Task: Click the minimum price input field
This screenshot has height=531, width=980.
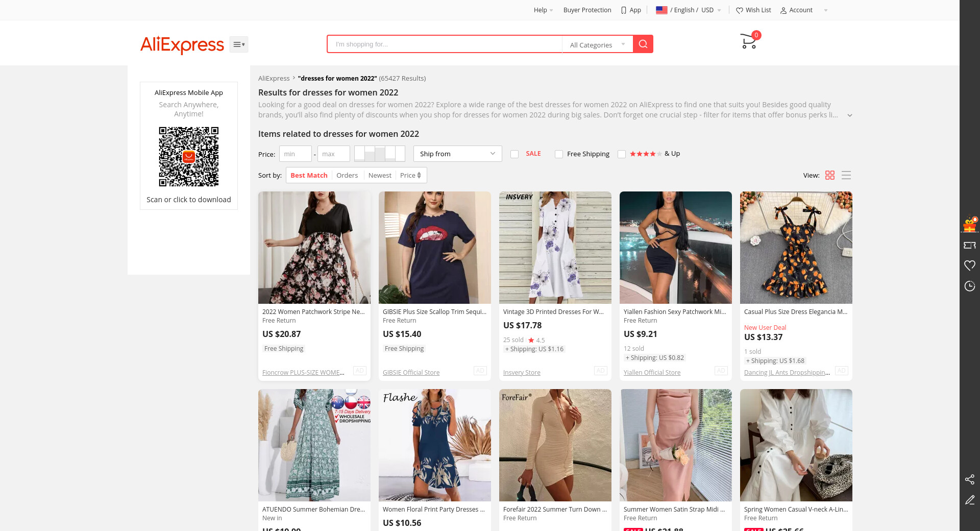Action: (x=295, y=154)
